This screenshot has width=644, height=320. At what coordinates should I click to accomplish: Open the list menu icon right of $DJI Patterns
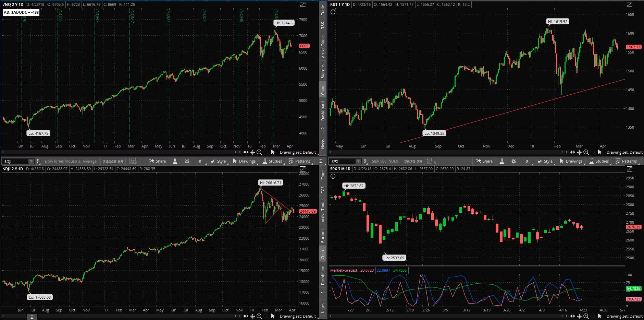pyautogui.click(x=321, y=161)
